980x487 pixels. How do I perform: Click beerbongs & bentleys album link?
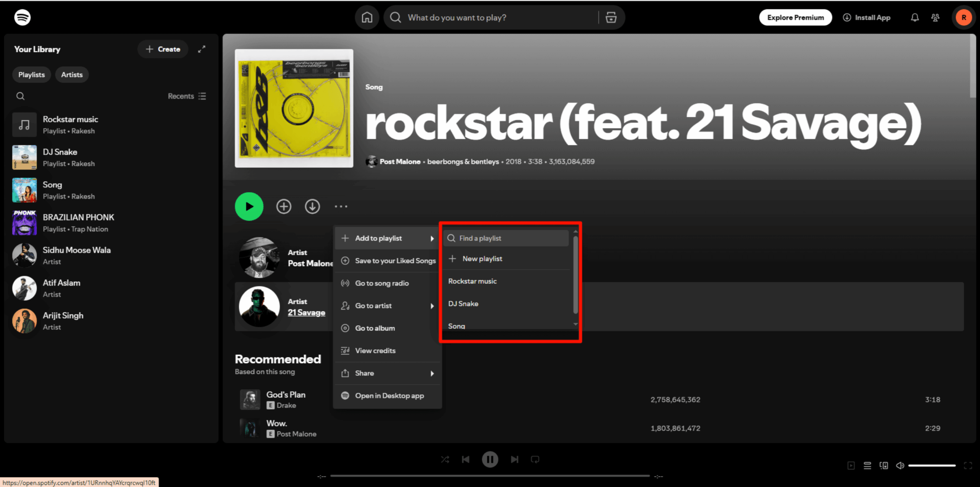tap(463, 162)
